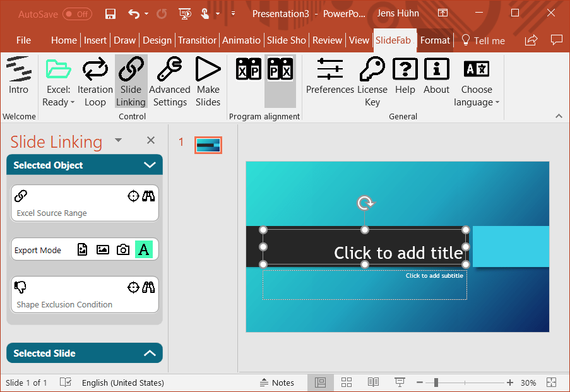Click the zoom in plus button
Viewport: 570px width, 392px height.
click(x=510, y=382)
